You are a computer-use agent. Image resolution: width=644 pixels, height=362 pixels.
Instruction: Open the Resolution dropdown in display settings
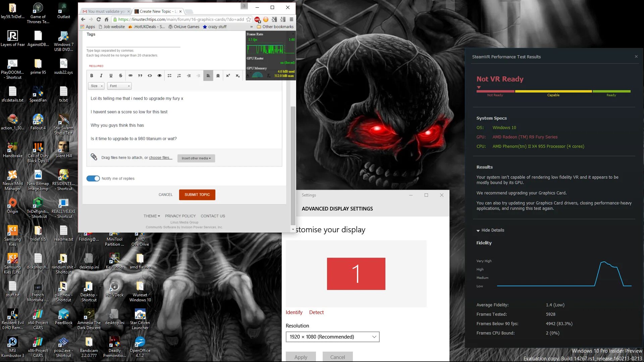[x=332, y=337]
